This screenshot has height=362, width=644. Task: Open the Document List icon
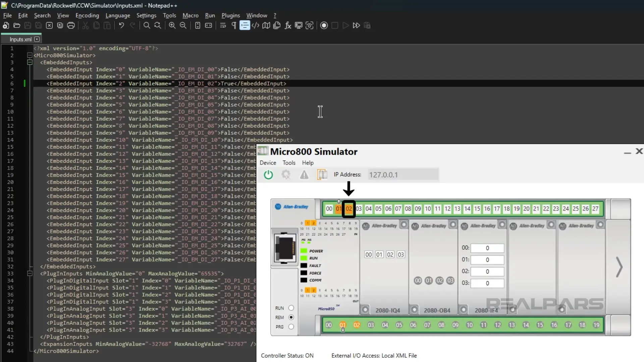point(277,25)
